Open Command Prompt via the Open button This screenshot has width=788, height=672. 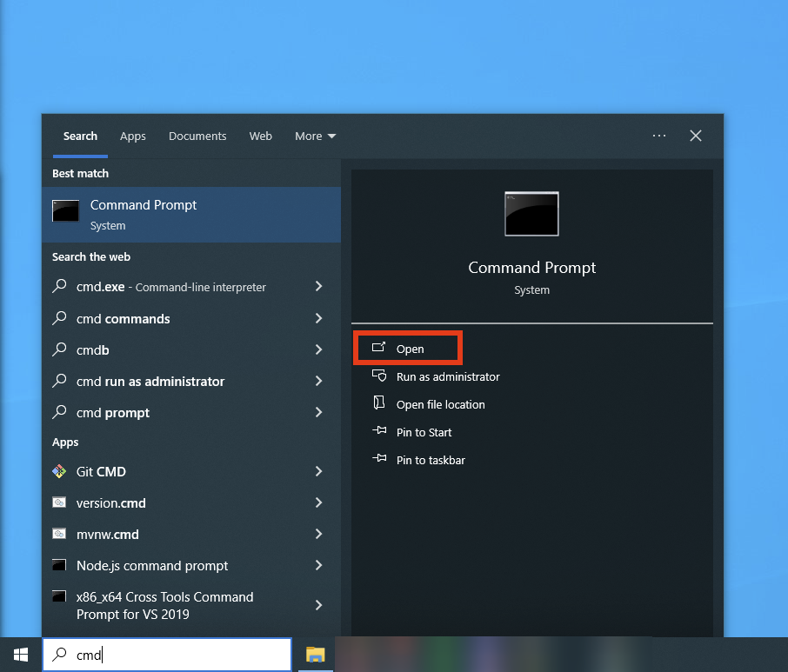[x=409, y=349]
